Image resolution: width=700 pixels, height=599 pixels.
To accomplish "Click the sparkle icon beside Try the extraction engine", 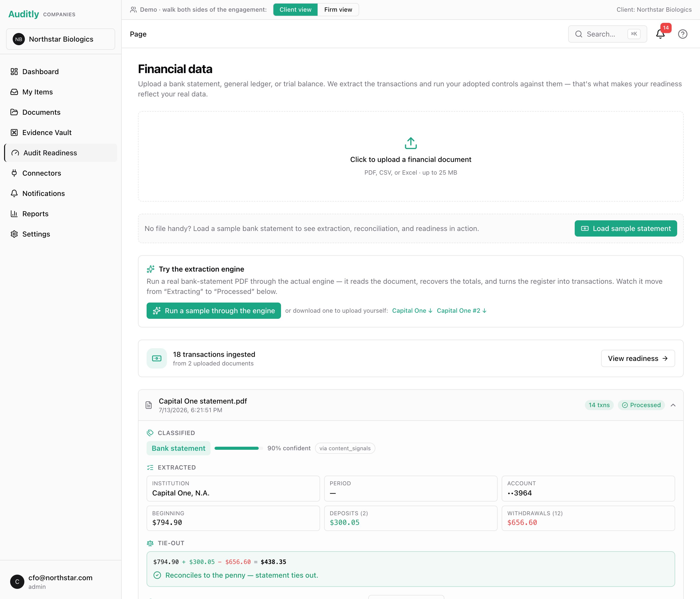I will [151, 269].
